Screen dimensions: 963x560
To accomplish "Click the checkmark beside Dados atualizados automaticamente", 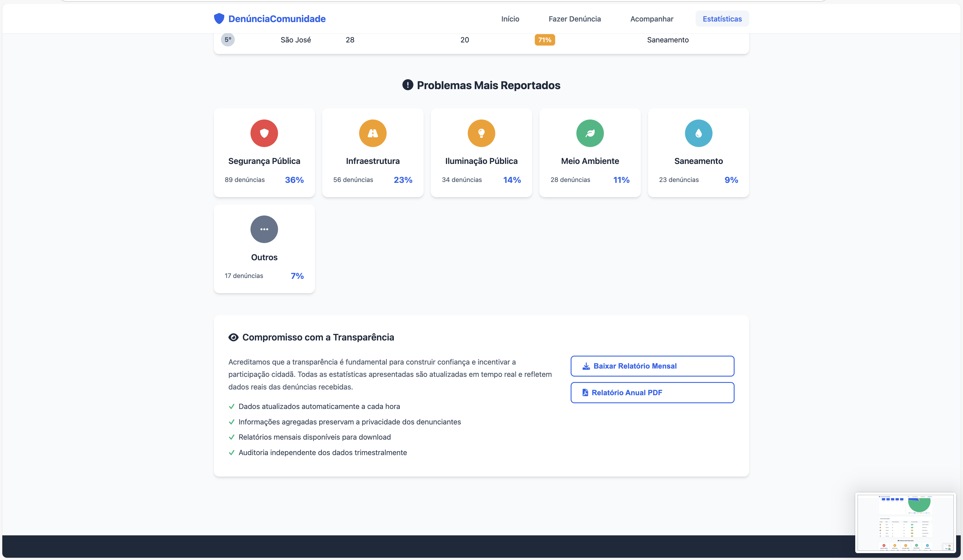I will coord(232,406).
